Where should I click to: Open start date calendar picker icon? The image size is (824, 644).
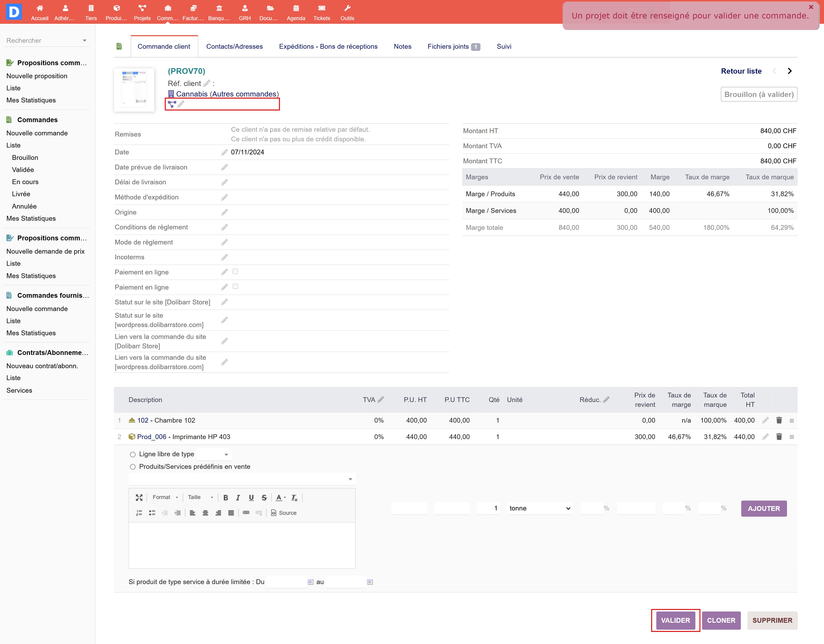point(311,582)
